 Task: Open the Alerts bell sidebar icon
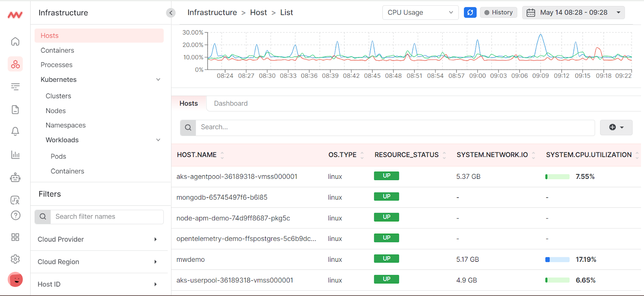[x=15, y=131]
